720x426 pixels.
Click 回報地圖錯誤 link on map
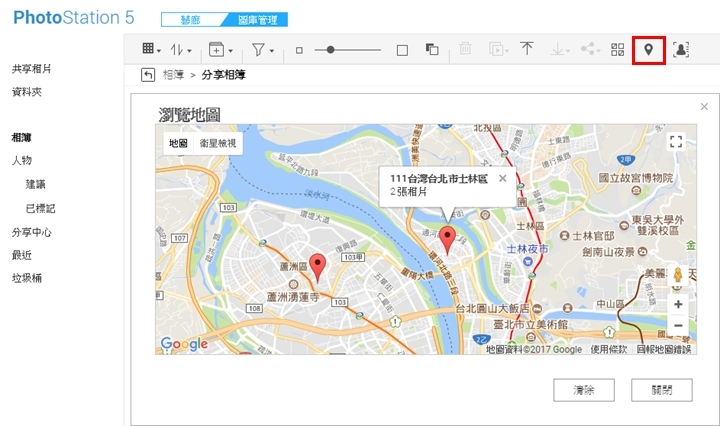[x=664, y=349]
